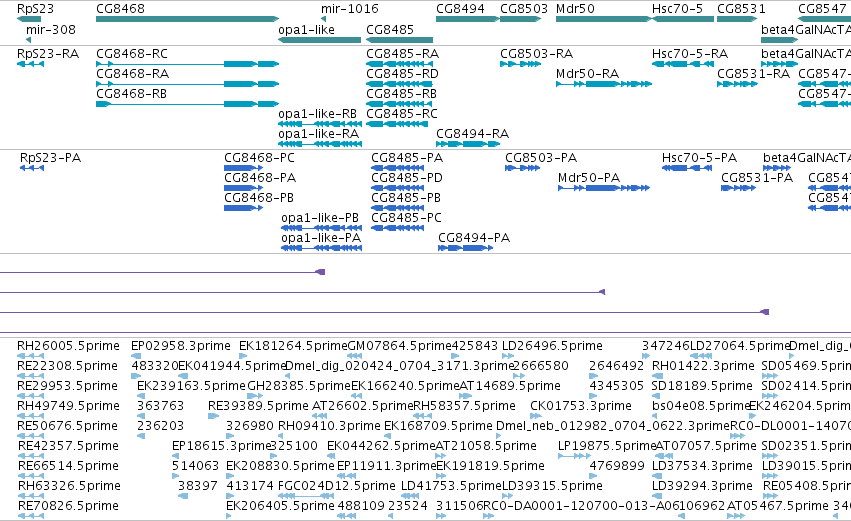851x521 pixels.
Task: Click the LP19875.5prime EST label
Action: [607, 447]
